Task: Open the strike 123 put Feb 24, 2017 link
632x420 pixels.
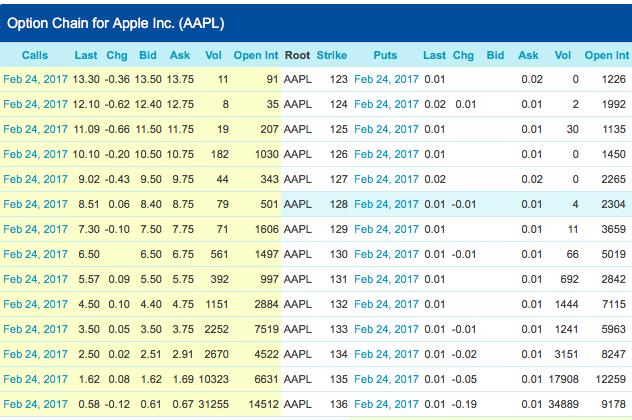Action: (387, 79)
